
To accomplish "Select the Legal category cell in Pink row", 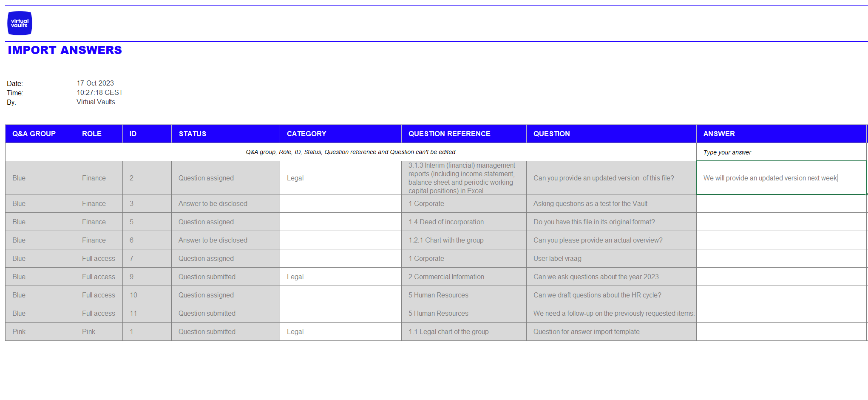I will click(x=340, y=332).
